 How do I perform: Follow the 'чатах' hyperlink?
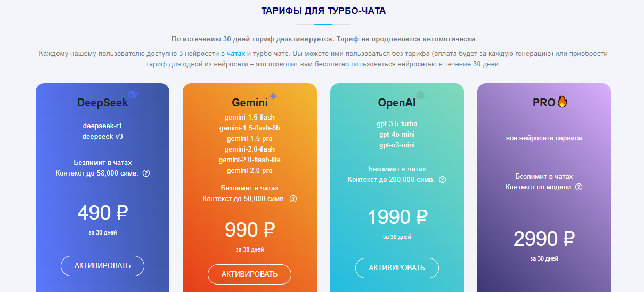(x=236, y=54)
